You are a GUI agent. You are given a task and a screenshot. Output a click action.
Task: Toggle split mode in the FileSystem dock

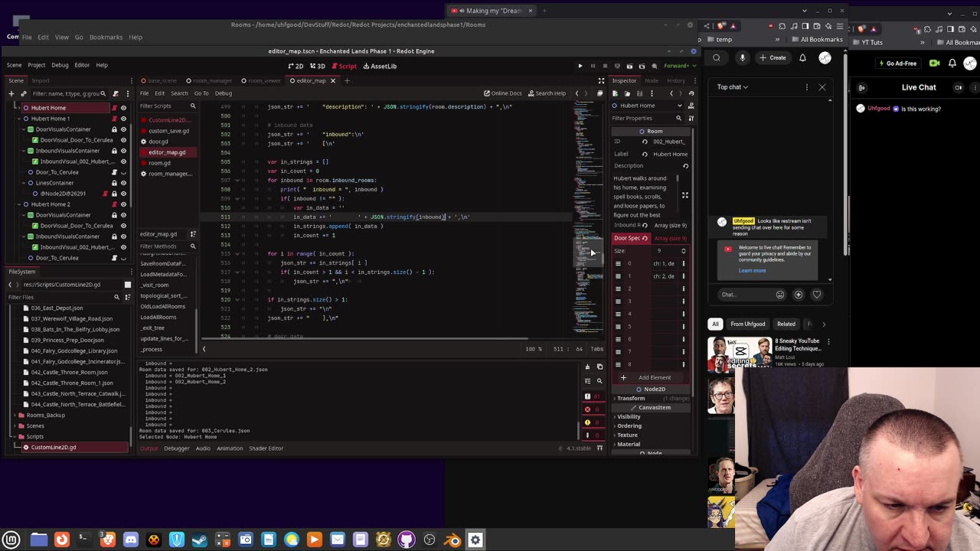pos(128,285)
